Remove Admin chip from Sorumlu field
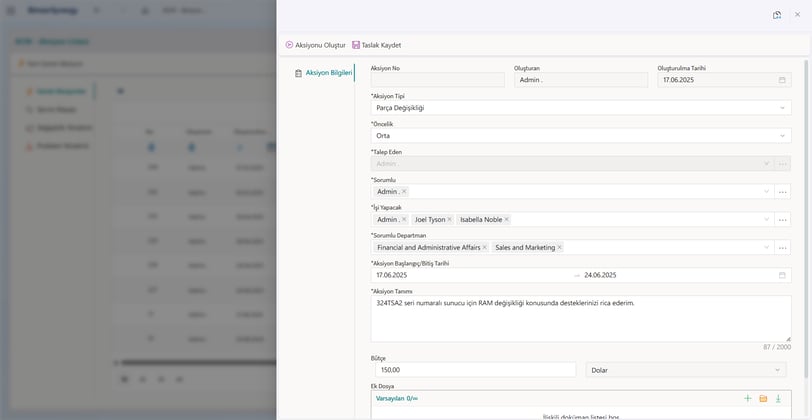Screen dimensions: 812x420 (404, 192)
